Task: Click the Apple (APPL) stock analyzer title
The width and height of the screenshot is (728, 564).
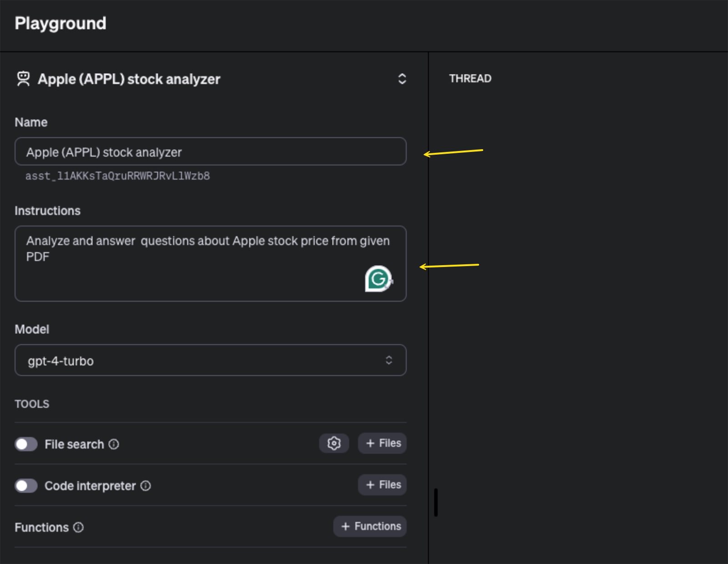Action: pos(129,79)
